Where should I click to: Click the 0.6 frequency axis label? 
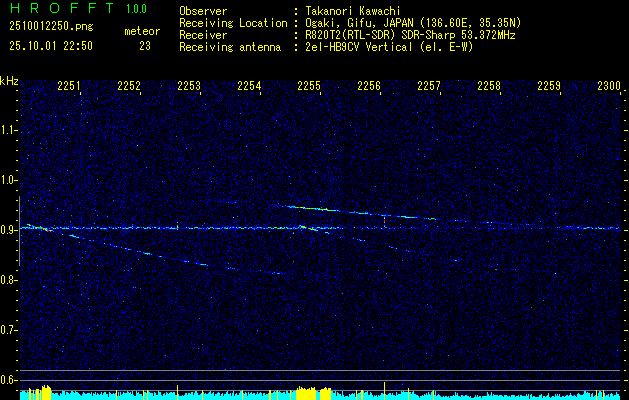point(8,380)
